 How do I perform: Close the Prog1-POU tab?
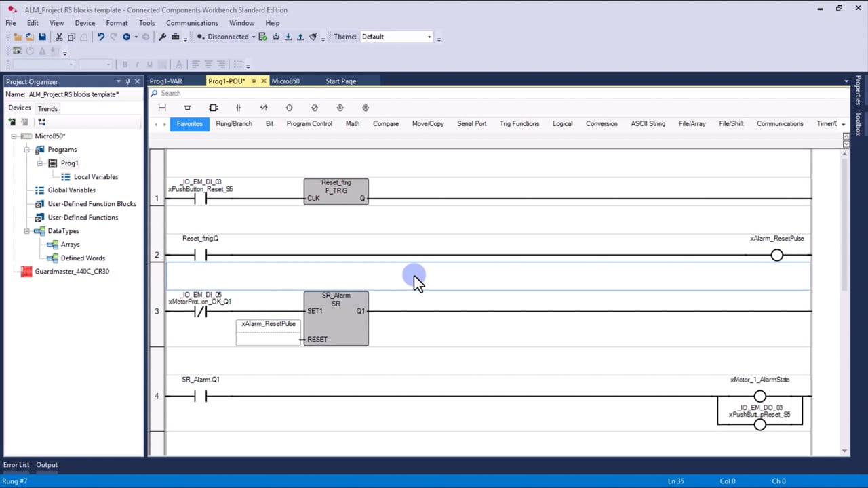264,81
